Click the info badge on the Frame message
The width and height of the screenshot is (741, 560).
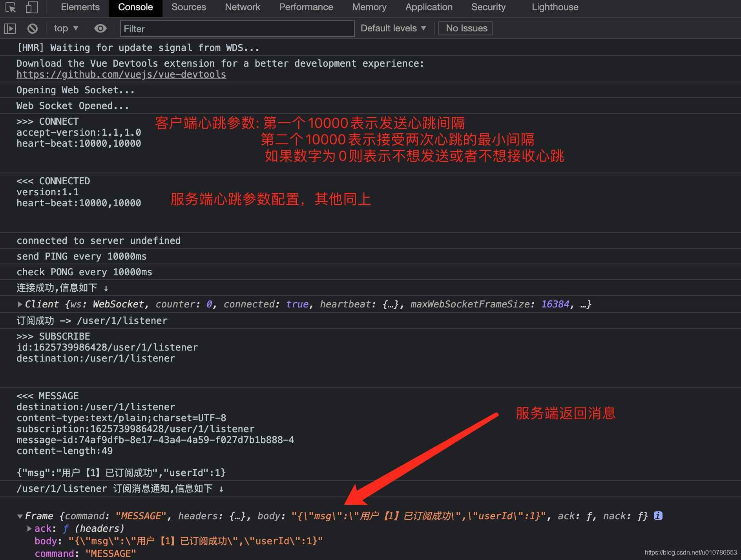point(658,516)
